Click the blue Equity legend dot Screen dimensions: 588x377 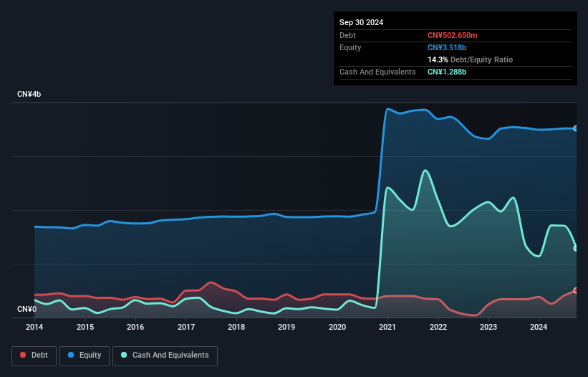71,355
